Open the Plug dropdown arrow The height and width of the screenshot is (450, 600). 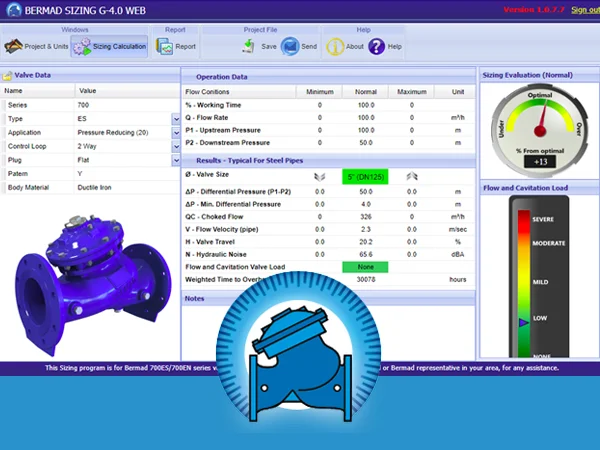pyautogui.click(x=176, y=160)
